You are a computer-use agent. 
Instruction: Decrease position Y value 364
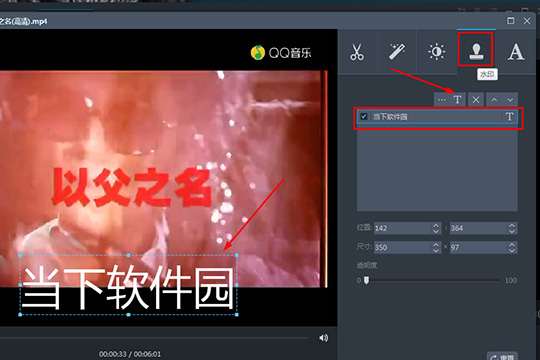[512, 231]
